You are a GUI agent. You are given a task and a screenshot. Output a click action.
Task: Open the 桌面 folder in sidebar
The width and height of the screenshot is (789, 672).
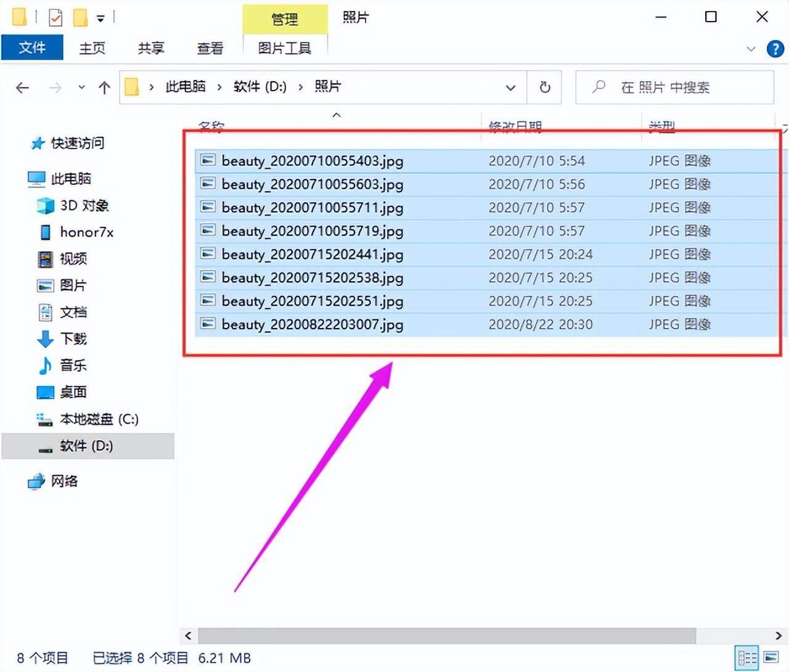[x=73, y=392]
